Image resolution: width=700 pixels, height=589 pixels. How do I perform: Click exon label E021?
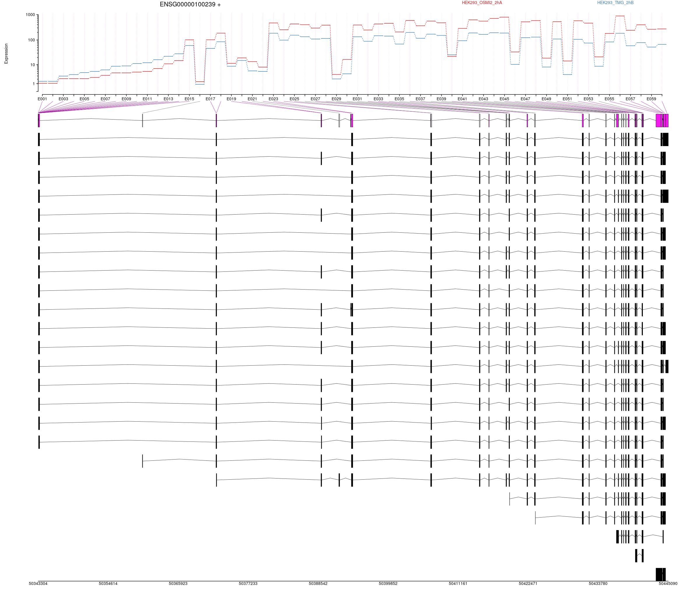[253, 99]
